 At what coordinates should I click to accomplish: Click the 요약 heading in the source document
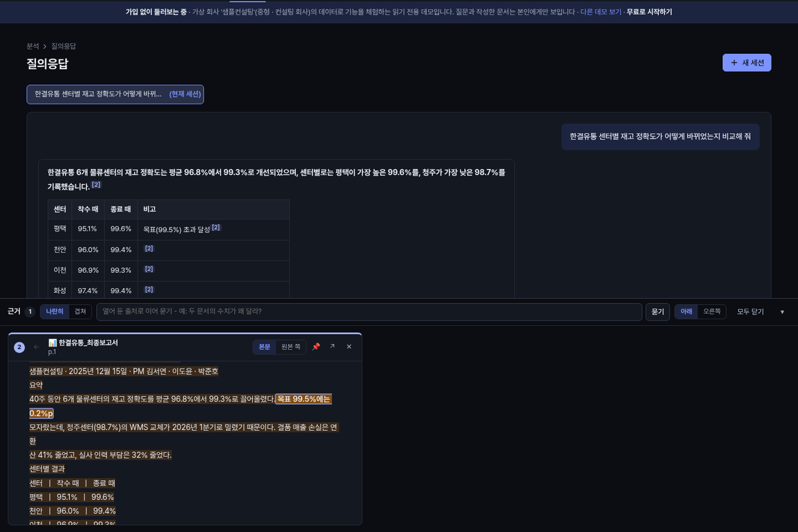(x=36, y=385)
